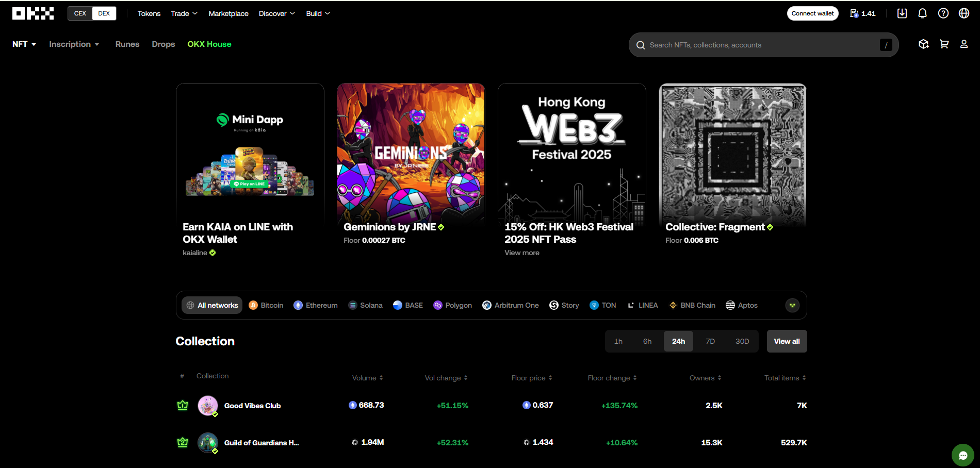Screen dimensions: 980x468
Task: Open the NFT dropdown
Action: 24,44
